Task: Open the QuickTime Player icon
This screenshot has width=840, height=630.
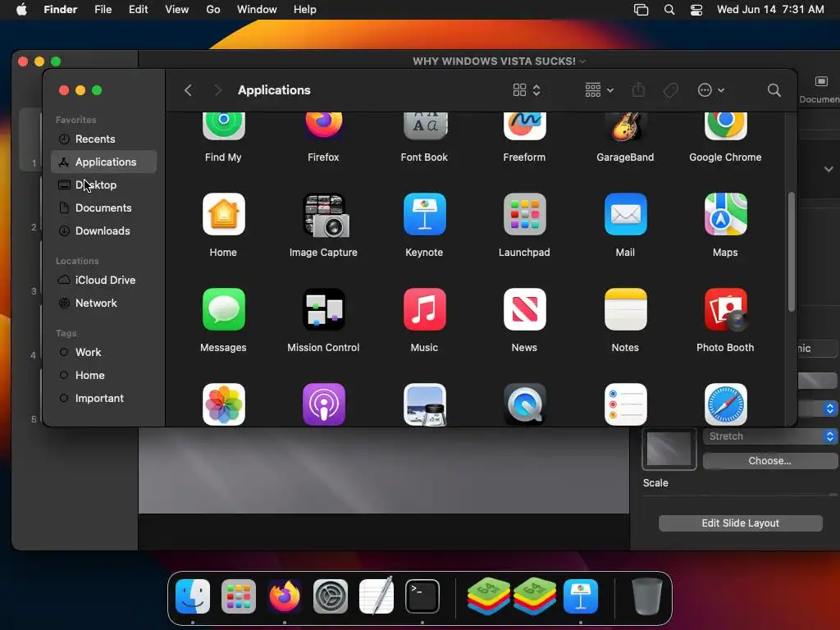Action: (524, 404)
